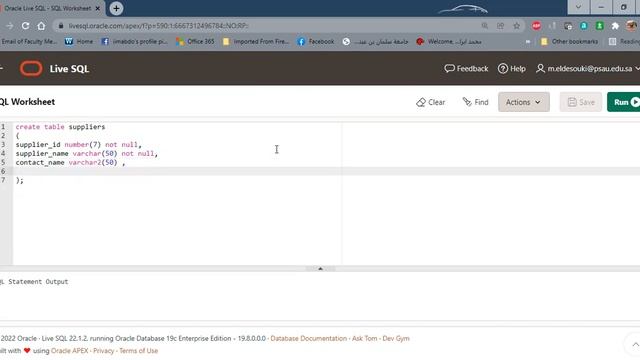
Task: Collapse the editor with the splitter arrow
Action: click(x=320, y=269)
